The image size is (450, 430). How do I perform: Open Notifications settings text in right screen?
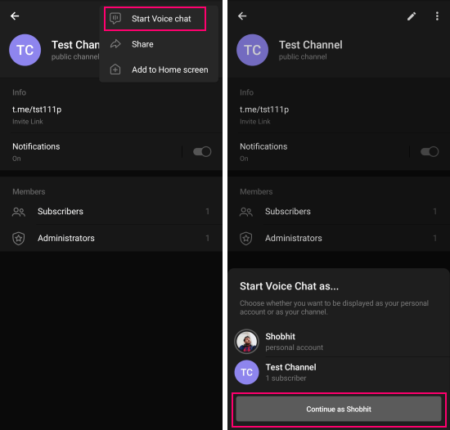coord(263,147)
